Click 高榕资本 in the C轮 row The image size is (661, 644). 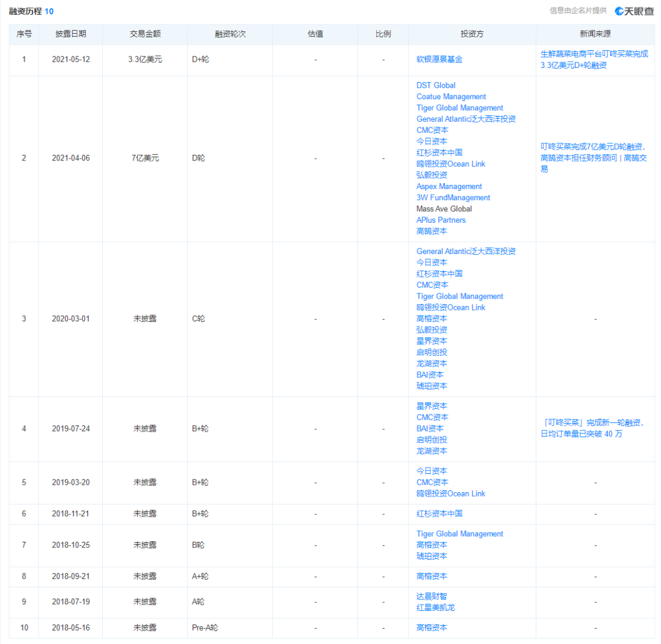(x=431, y=319)
